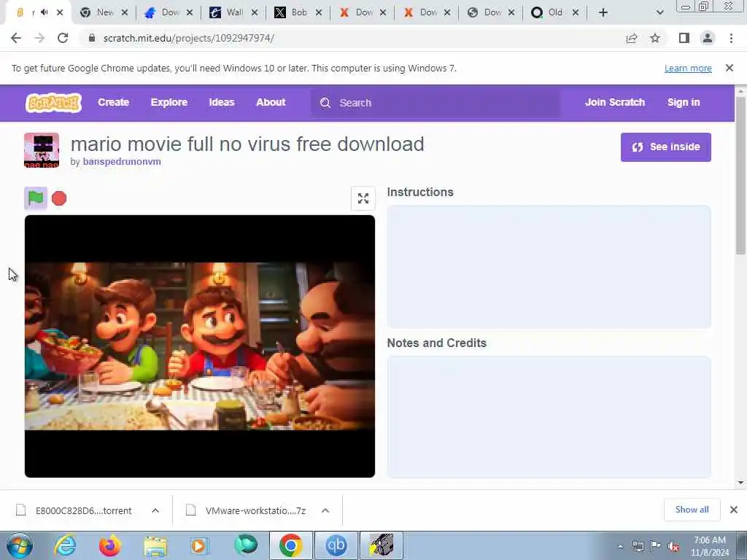
Task: Click the Chrome taskbar icon
Action: (290, 545)
